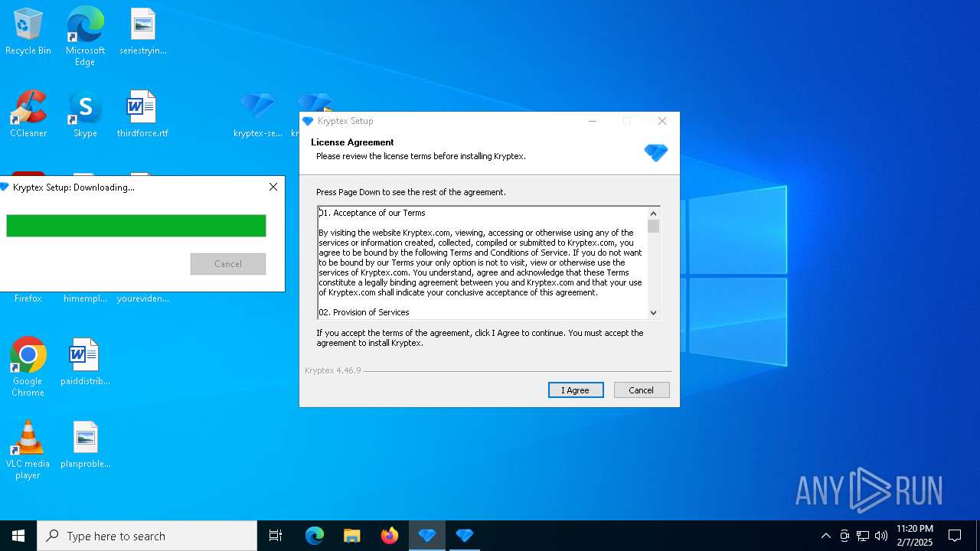Click the '02. Provision of Services' heading
The width and height of the screenshot is (980, 551).
[364, 312]
